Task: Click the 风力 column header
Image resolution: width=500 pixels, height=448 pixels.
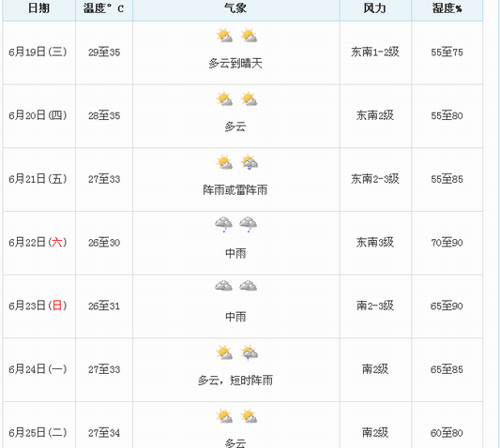Action: pyautogui.click(x=375, y=8)
